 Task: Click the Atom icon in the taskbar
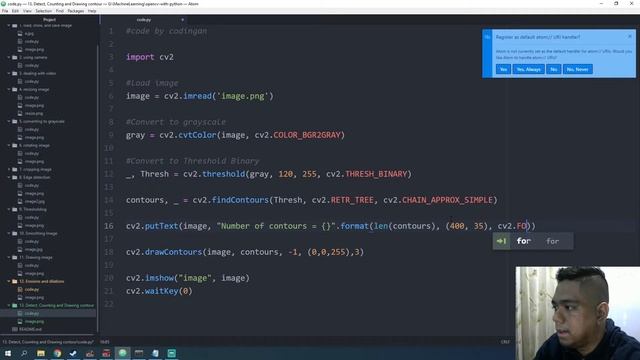[x=122, y=353]
